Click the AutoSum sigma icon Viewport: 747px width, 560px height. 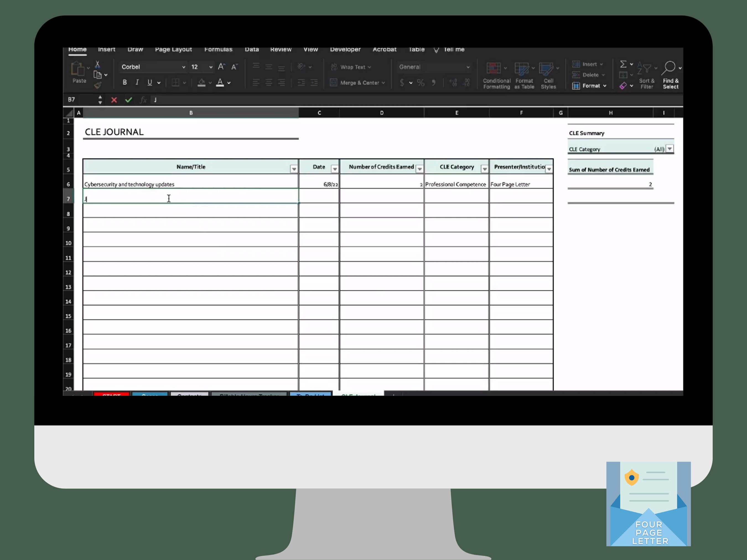click(x=623, y=64)
